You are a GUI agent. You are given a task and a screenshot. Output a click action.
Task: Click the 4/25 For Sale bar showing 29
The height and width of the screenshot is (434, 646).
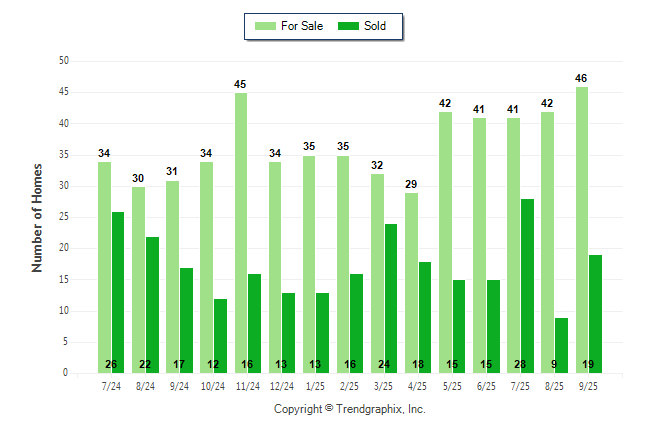coord(411,282)
